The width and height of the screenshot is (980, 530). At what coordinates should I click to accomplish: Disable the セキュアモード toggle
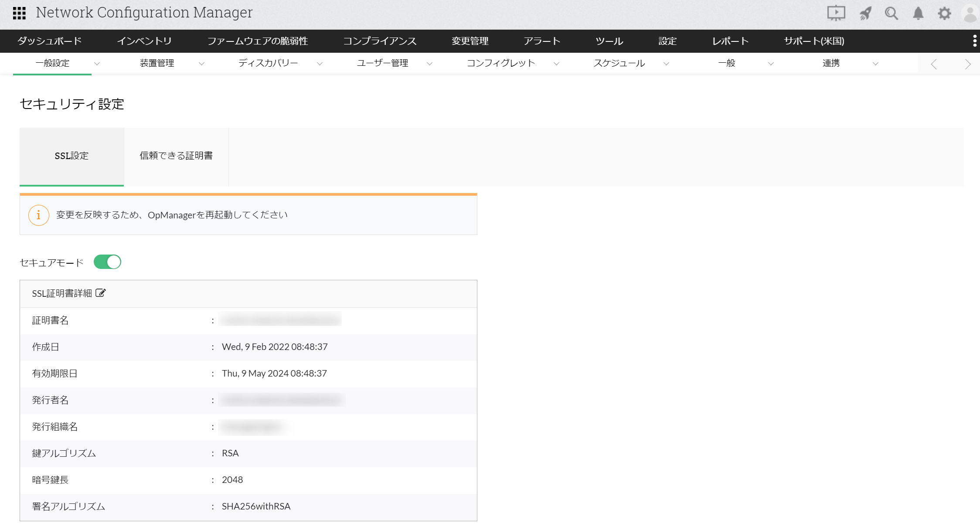(107, 262)
